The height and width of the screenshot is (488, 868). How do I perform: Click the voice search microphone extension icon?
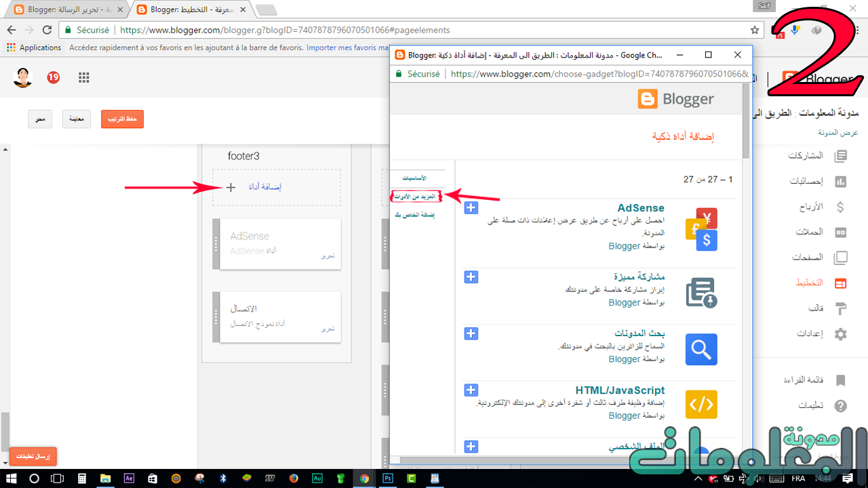pyautogui.click(x=795, y=30)
